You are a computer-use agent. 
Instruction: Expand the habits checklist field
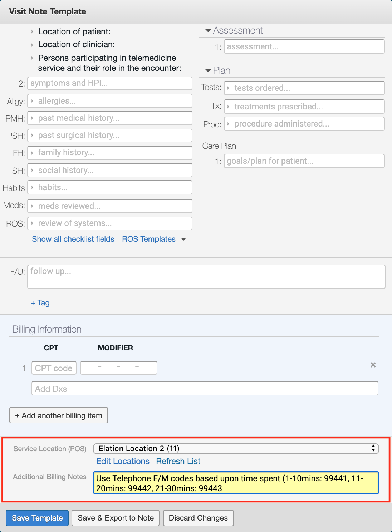[x=32, y=187]
